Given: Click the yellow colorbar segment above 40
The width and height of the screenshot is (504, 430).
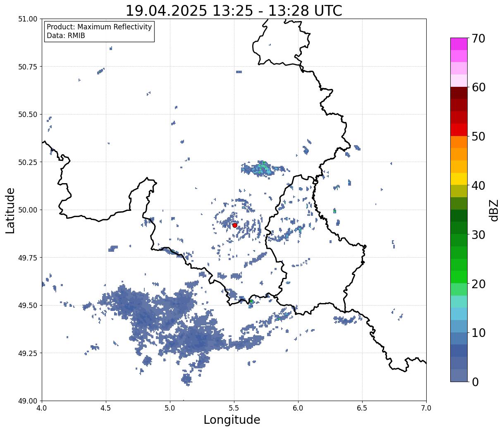Looking at the screenshot, I should pyautogui.click(x=459, y=179).
